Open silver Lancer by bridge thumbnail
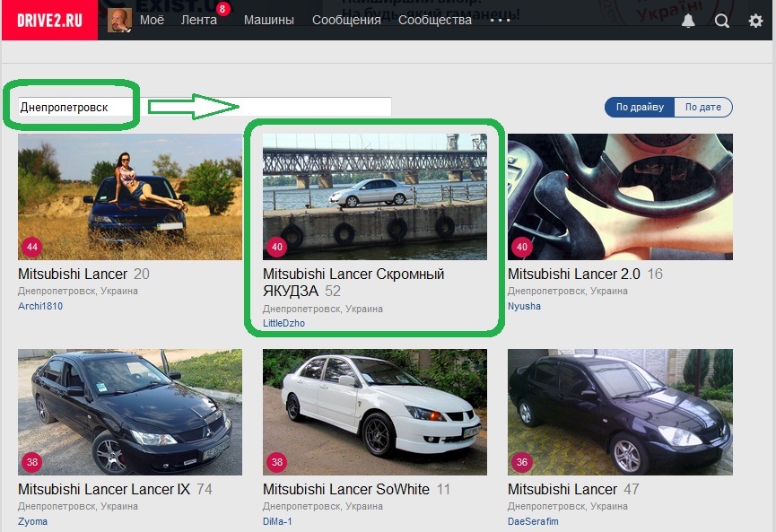This screenshot has height=532, width=776. (x=375, y=196)
